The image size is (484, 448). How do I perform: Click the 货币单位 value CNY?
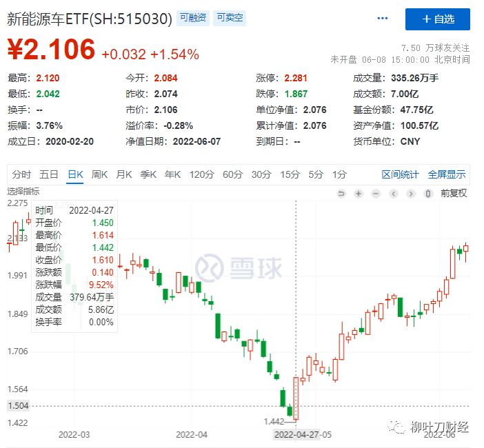[410, 141]
